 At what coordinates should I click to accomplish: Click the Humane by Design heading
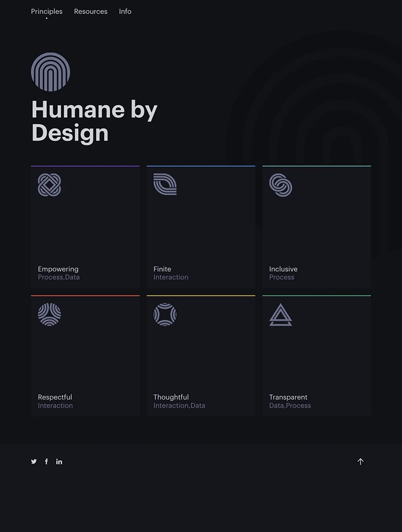click(x=94, y=121)
